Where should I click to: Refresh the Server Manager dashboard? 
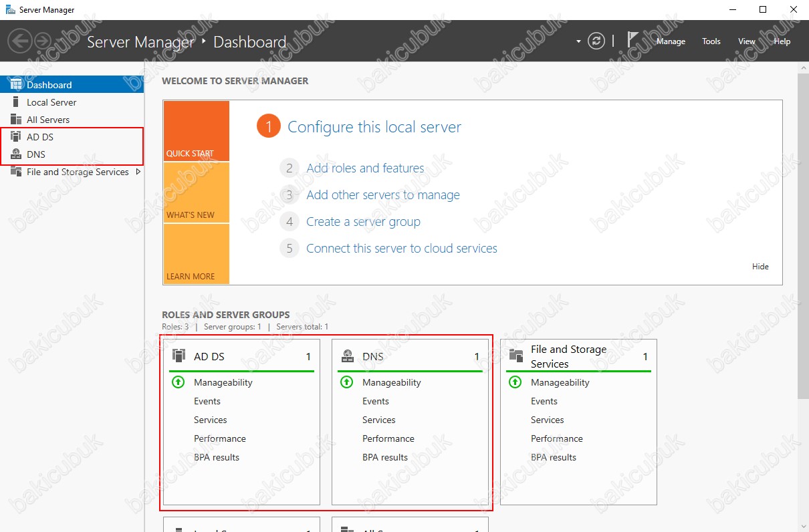click(x=596, y=41)
